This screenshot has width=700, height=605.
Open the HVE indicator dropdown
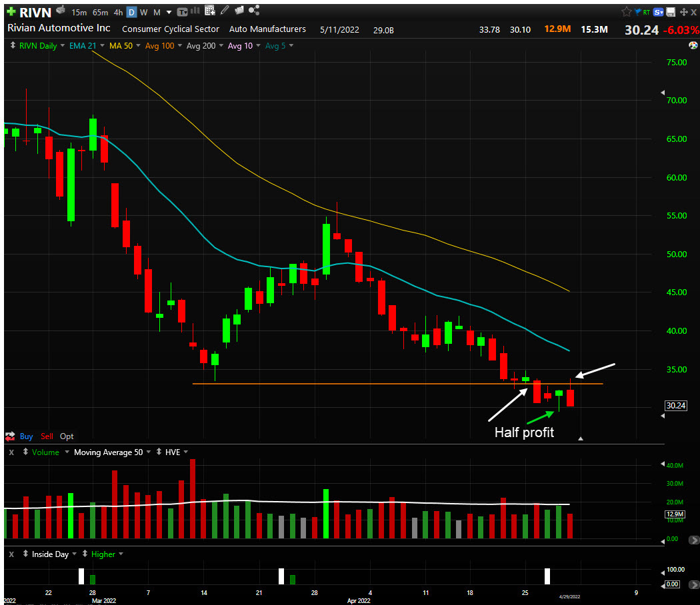[186, 452]
